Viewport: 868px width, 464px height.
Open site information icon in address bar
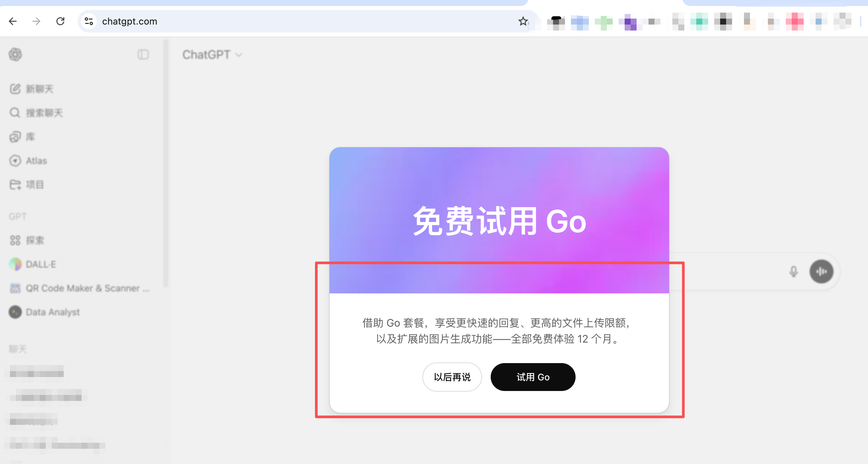tap(89, 21)
